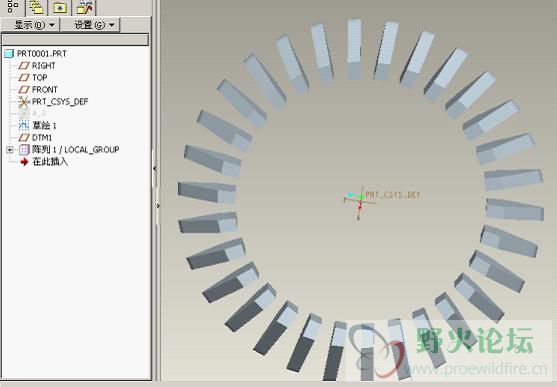
Task: Click the empty search field above tree
Action: (x=75, y=39)
